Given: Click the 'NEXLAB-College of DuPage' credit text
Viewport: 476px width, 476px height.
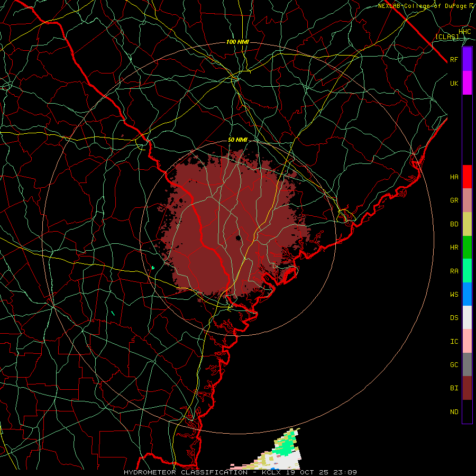Looking at the screenshot, I should [x=423, y=6].
